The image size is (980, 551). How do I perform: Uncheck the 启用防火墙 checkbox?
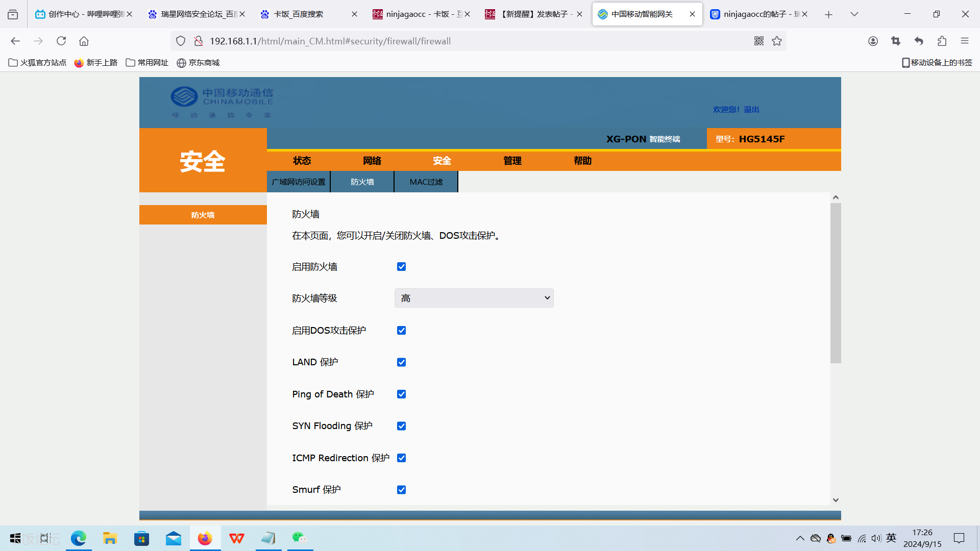(x=402, y=267)
